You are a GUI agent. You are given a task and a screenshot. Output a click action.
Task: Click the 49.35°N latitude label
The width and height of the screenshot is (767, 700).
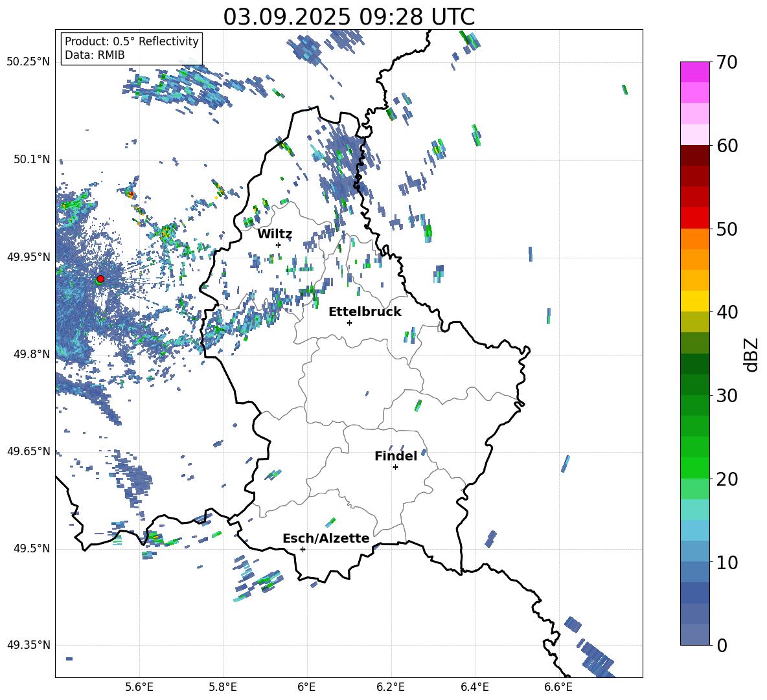tap(29, 645)
